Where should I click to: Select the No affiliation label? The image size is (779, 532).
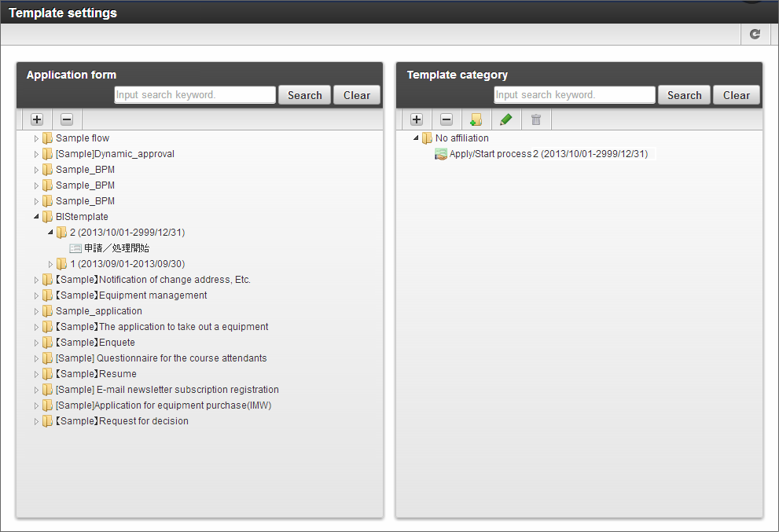[x=462, y=138]
